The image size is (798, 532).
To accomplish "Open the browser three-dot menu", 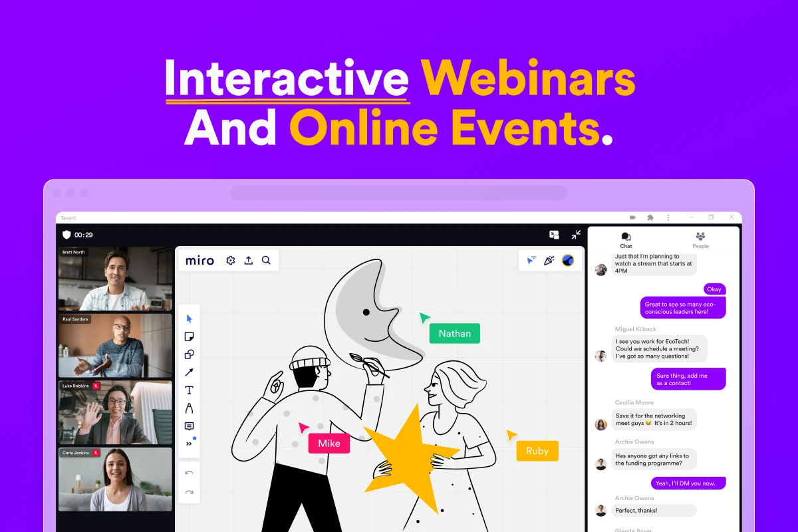I will [x=668, y=217].
